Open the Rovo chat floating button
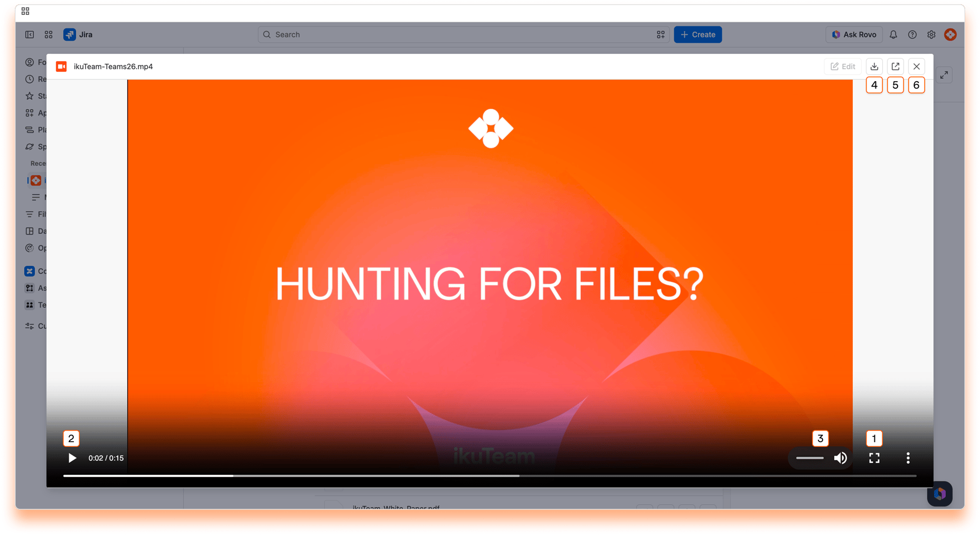Viewport: 980px width, 535px height. [940, 494]
